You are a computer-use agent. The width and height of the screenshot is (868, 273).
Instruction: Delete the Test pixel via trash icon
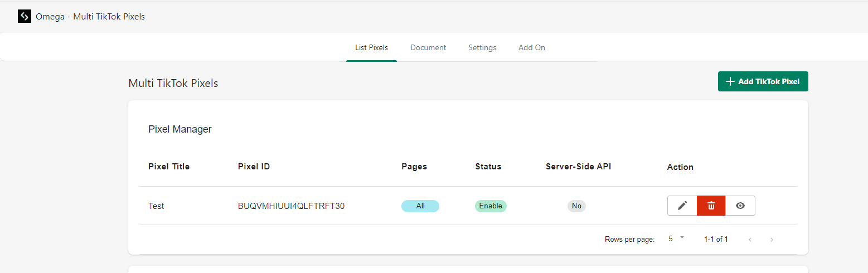711,206
